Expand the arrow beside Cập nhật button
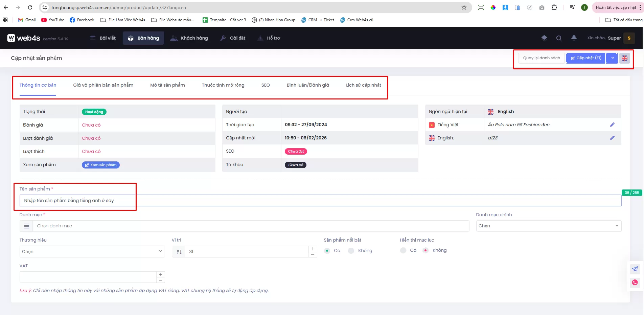The width and height of the screenshot is (644, 315). (612, 58)
